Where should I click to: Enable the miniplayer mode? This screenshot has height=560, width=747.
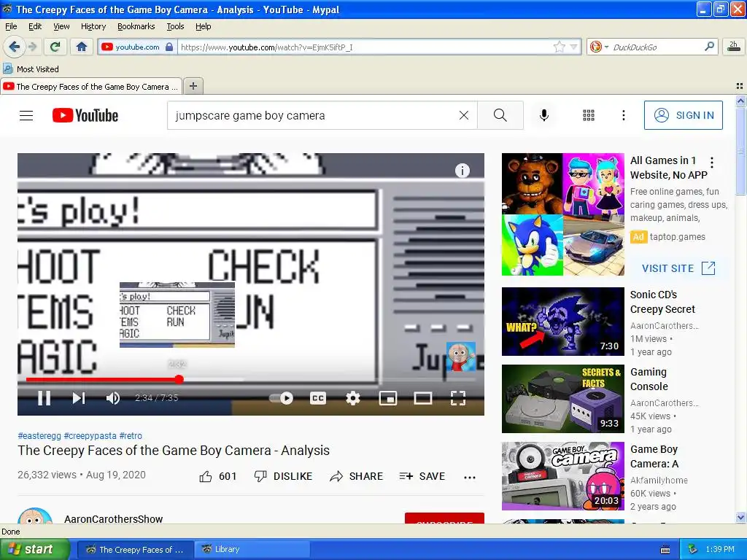point(388,397)
